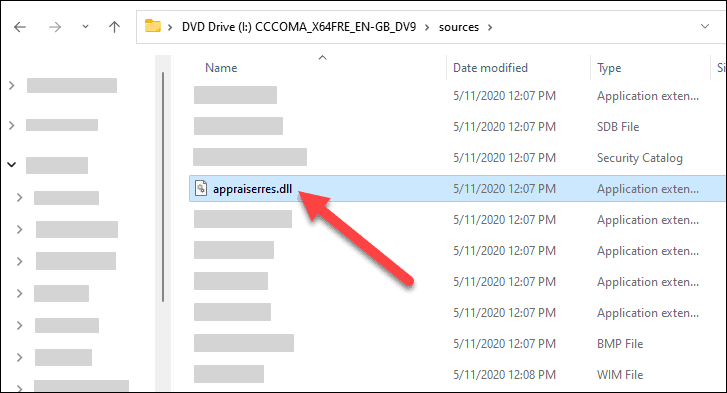The height and width of the screenshot is (393, 727).
Task: Select the sources breadcrumb segment
Action: [x=459, y=27]
